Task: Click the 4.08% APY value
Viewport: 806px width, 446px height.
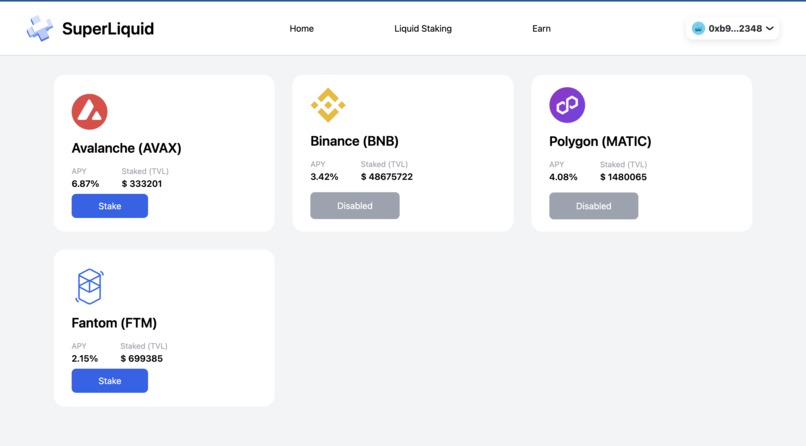Action: (563, 177)
